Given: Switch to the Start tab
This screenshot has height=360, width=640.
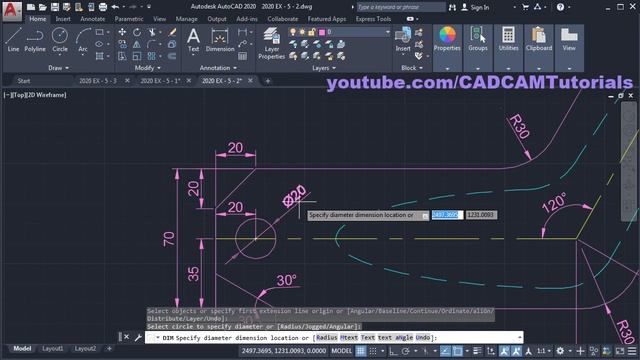Looking at the screenshot, I should click(x=24, y=81).
